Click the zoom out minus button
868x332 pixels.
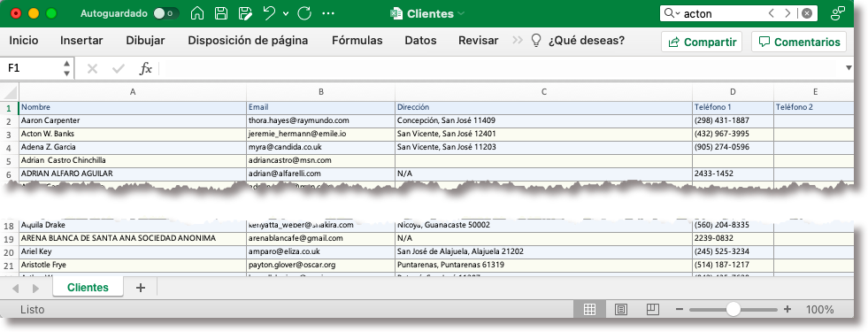tap(680, 309)
